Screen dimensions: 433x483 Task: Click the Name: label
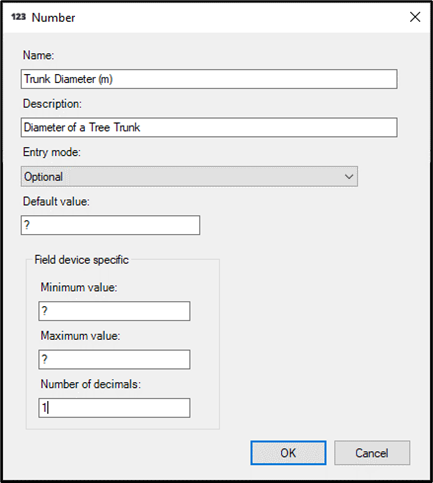(x=38, y=55)
